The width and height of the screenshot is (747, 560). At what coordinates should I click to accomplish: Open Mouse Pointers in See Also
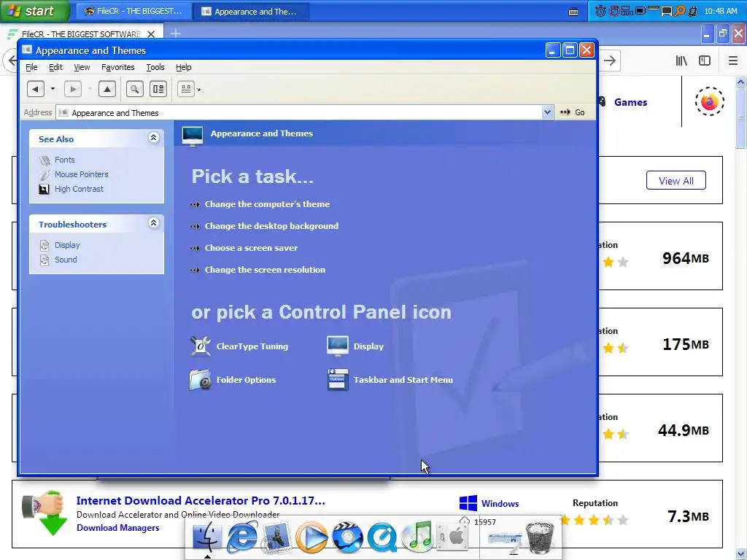click(81, 174)
